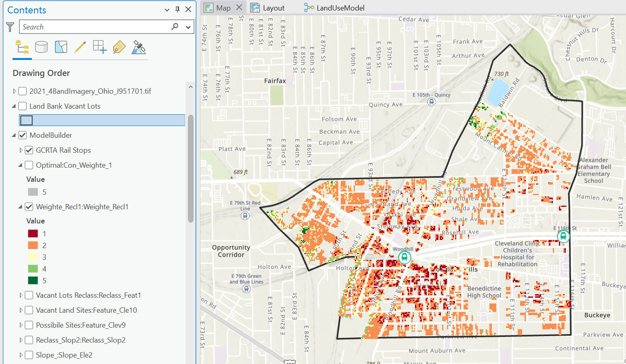This screenshot has height=364, width=626.
Task: Collapse the Weighte_Recl1 legend
Action: (20, 206)
